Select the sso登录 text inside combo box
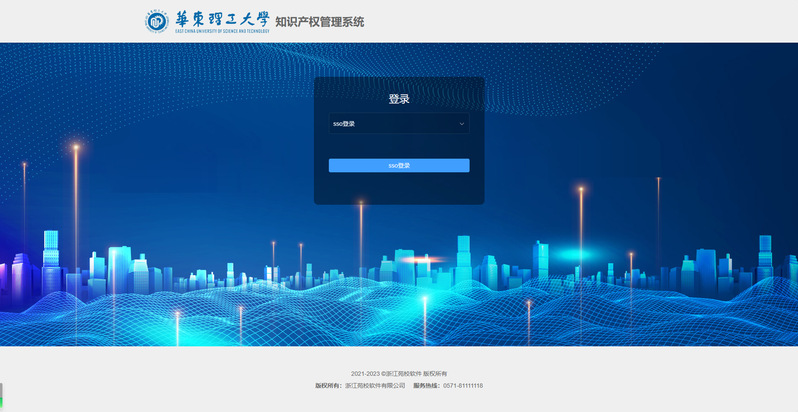This screenshot has width=798, height=412. pos(344,124)
